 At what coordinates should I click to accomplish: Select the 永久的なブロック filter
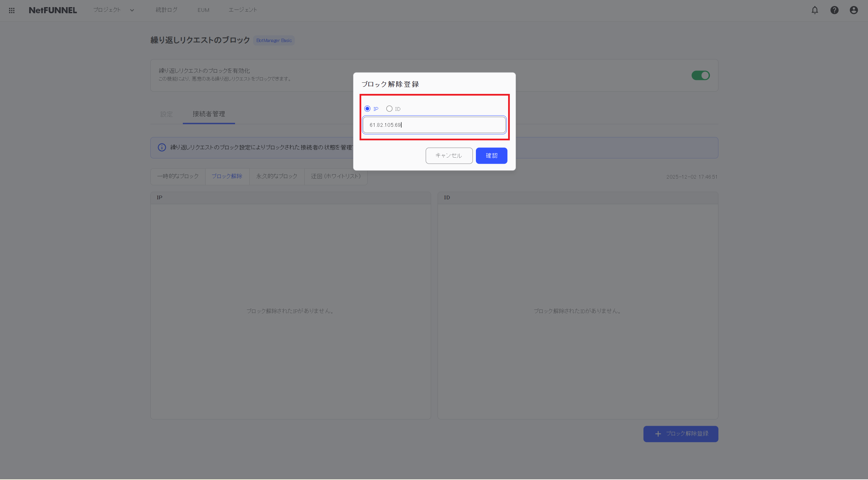click(x=276, y=176)
